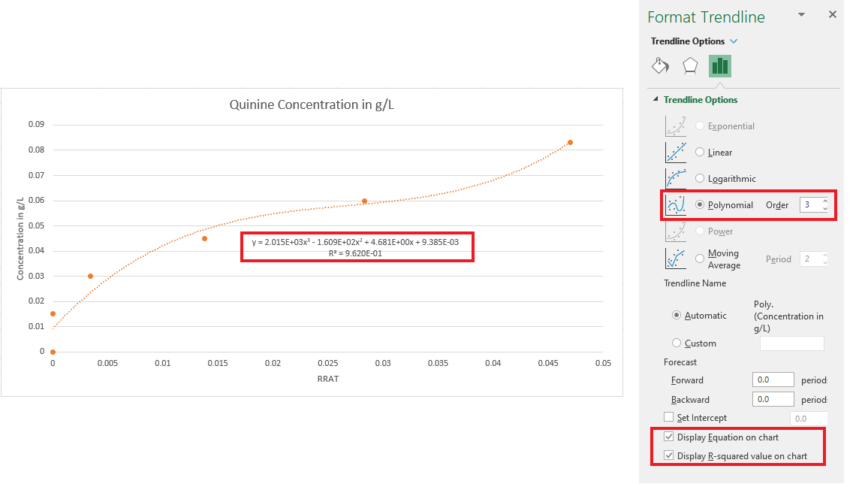Select the Custom trendline name radio button
This screenshot has height=484, width=868.
676,343
